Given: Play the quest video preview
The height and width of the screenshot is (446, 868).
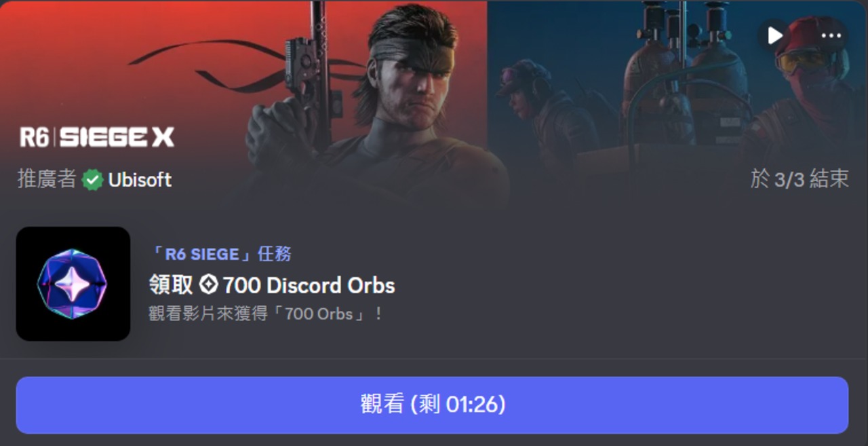Looking at the screenshot, I should [x=774, y=35].
